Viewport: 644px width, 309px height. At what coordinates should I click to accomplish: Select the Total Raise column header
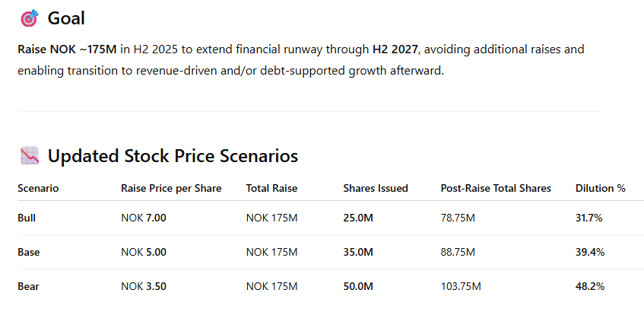coord(272,188)
